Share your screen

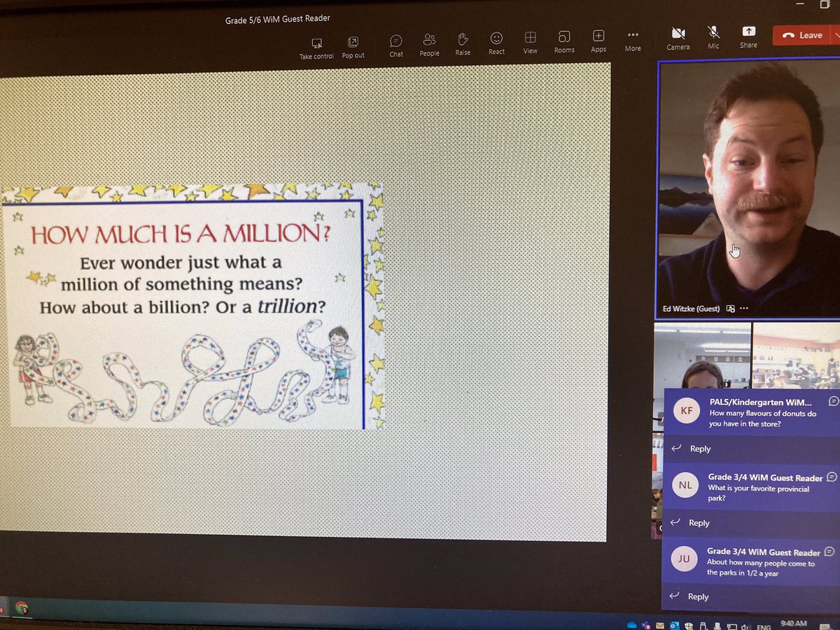748,37
